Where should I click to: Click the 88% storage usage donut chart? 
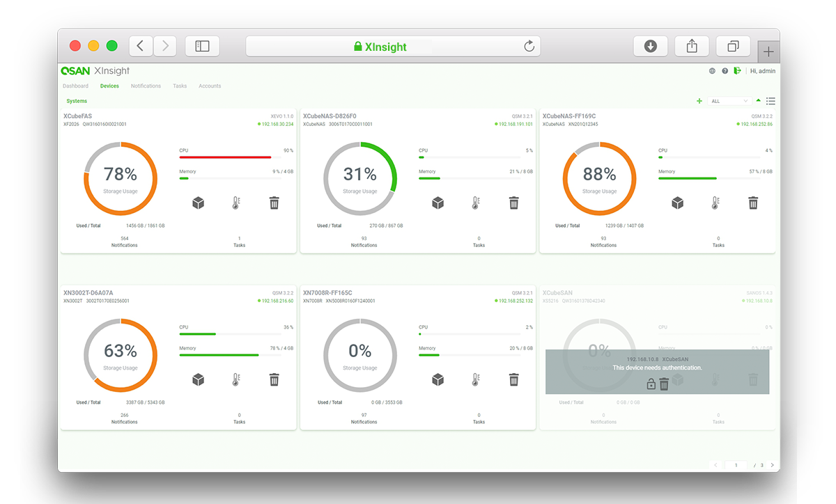600,179
